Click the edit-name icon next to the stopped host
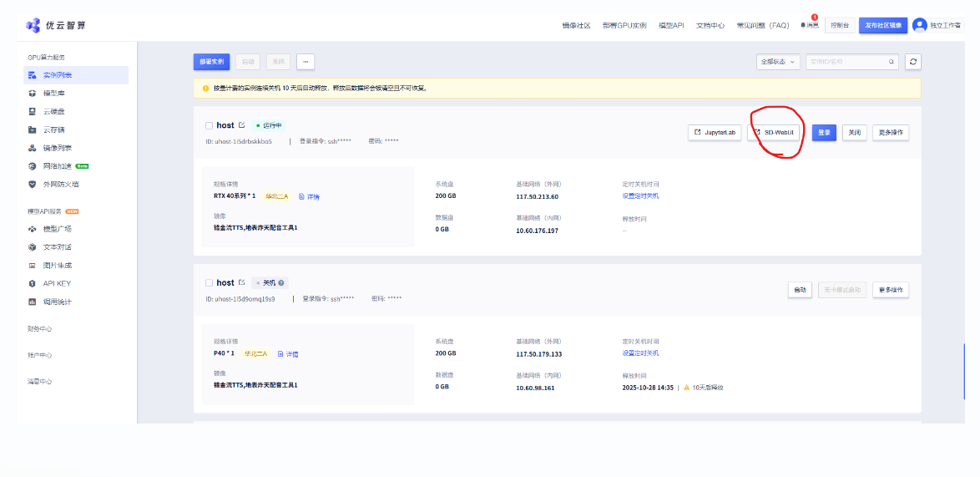980x477 pixels. [242, 282]
